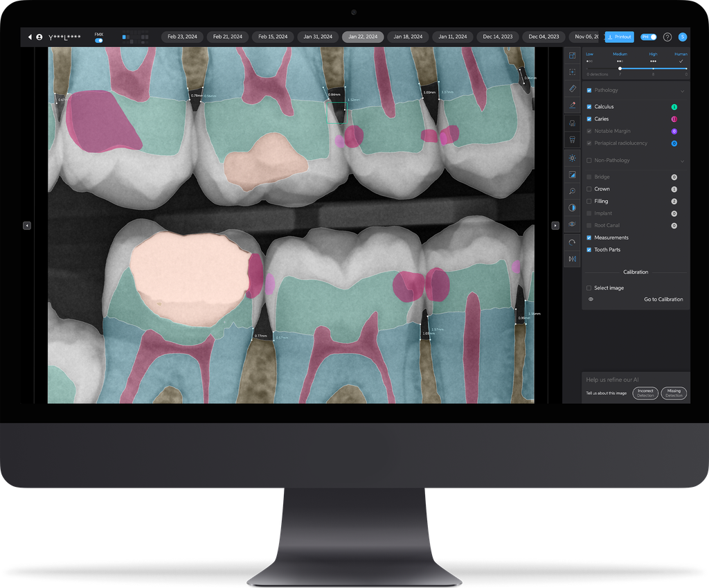This screenshot has width=709, height=588.
Task: Check the Bridge checkbox
Action: tap(589, 177)
